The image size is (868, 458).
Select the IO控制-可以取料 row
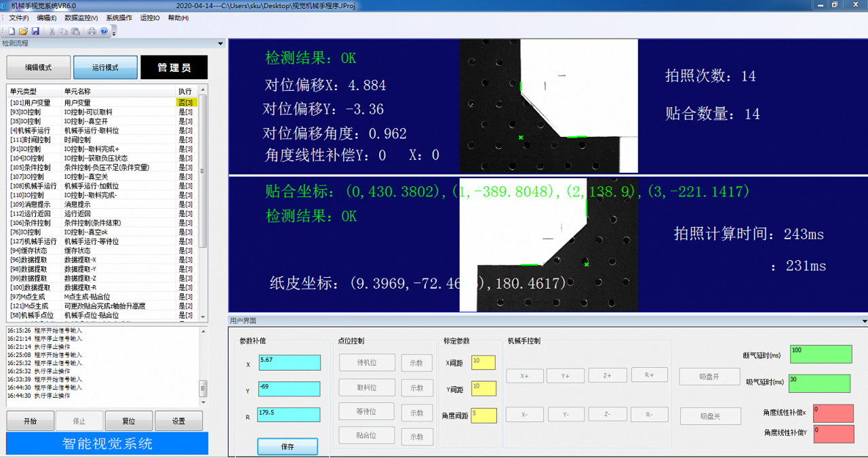pyautogui.click(x=103, y=112)
